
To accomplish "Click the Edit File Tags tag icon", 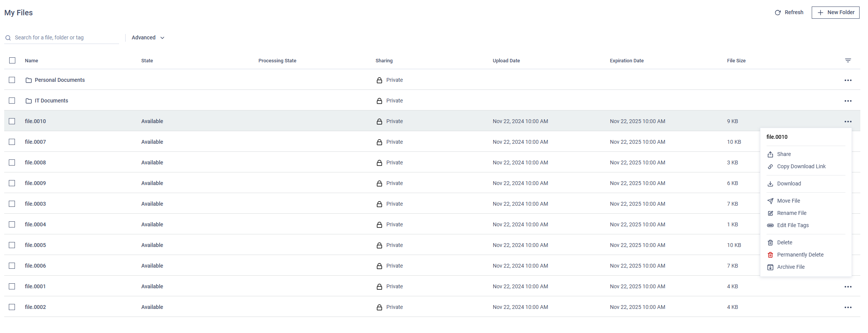I will click(x=770, y=226).
